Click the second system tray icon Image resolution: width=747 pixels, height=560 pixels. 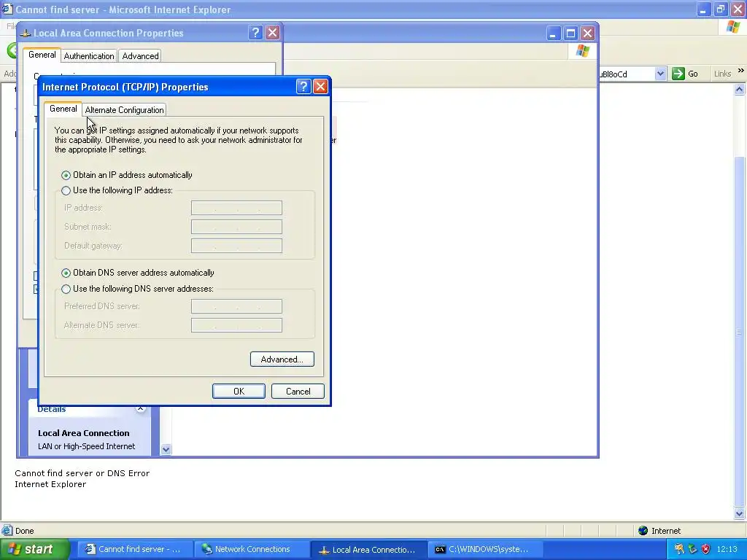692,549
